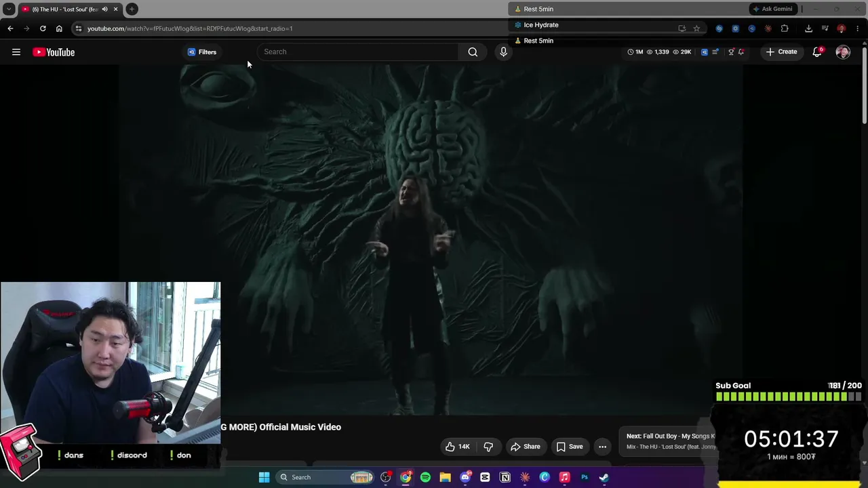This screenshot has height=488, width=868.
Task: Open Discord from the taskbar
Action: point(465,477)
